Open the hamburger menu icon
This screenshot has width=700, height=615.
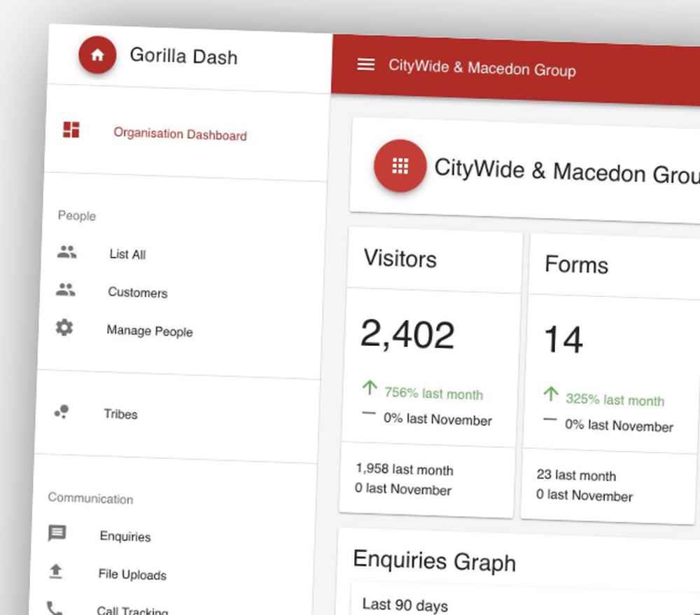(366, 64)
